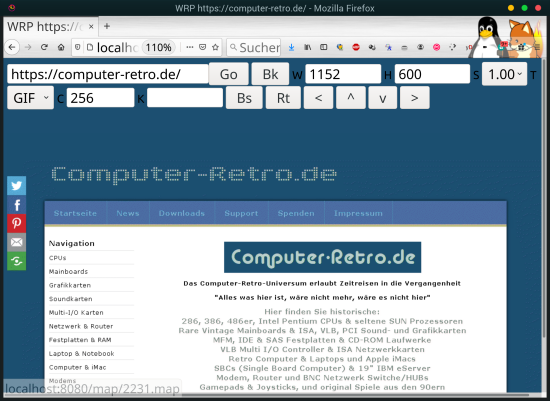
Task: Click the pink round extension icon
Action: (436, 47)
